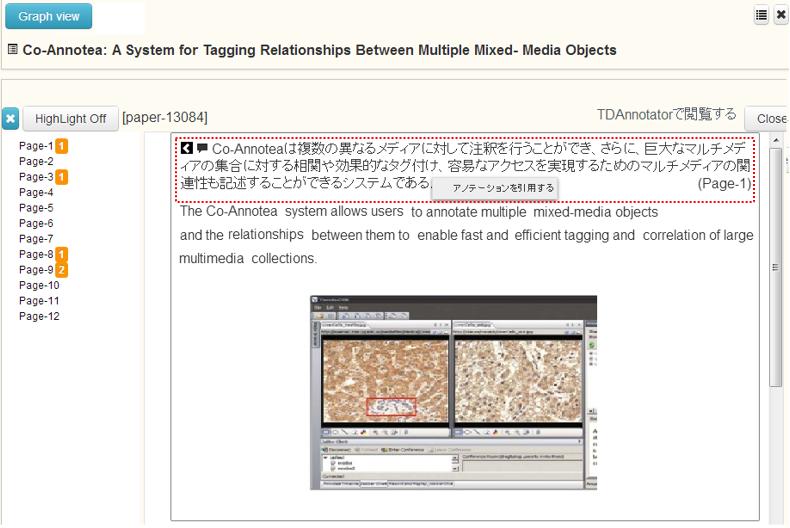Switch to Graph view

click(48, 16)
